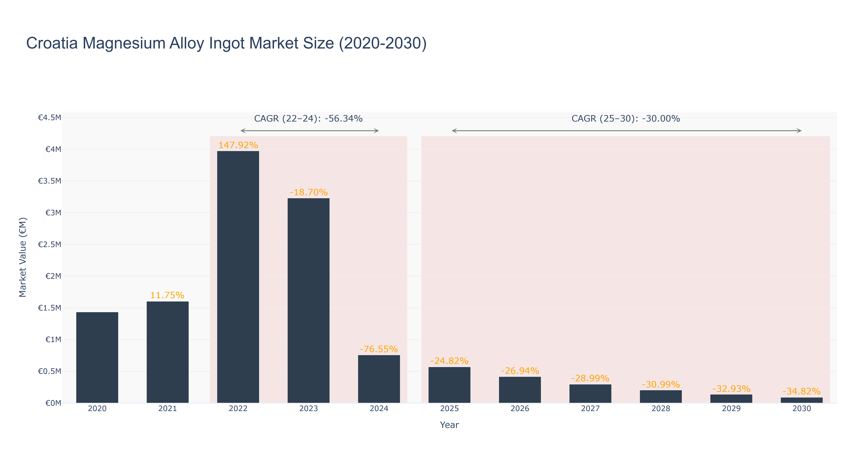Screen dimensions: 868x465
Task: Click the €3M y-axis tick label
Action: [x=53, y=213]
